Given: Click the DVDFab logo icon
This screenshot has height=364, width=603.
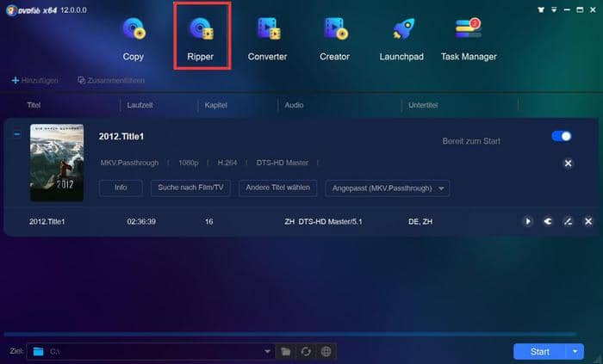Looking at the screenshot, I should click(x=11, y=10).
